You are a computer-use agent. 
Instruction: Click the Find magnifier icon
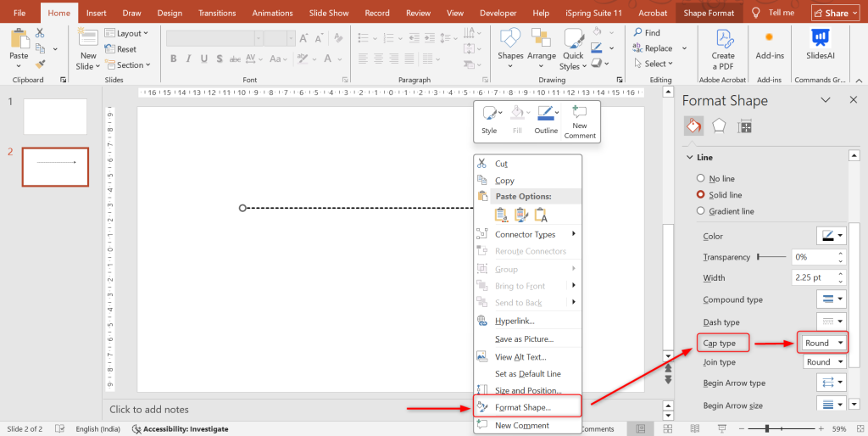tap(637, 33)
